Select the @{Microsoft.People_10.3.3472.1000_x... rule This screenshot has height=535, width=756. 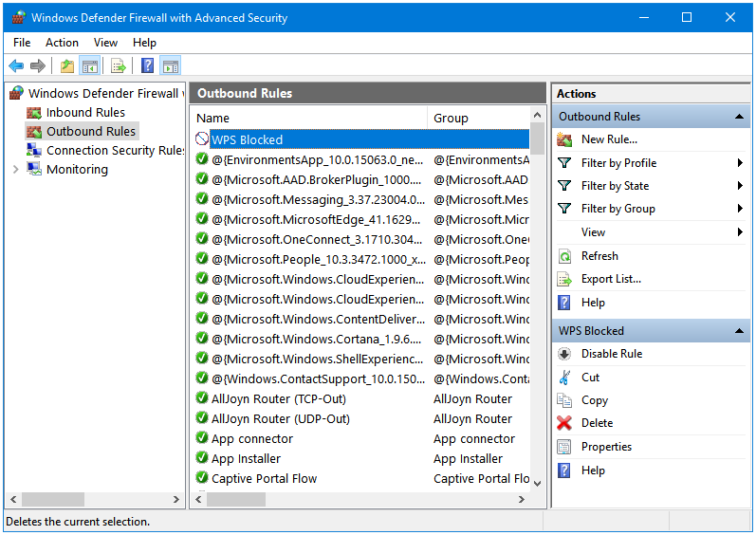point(361,259)
